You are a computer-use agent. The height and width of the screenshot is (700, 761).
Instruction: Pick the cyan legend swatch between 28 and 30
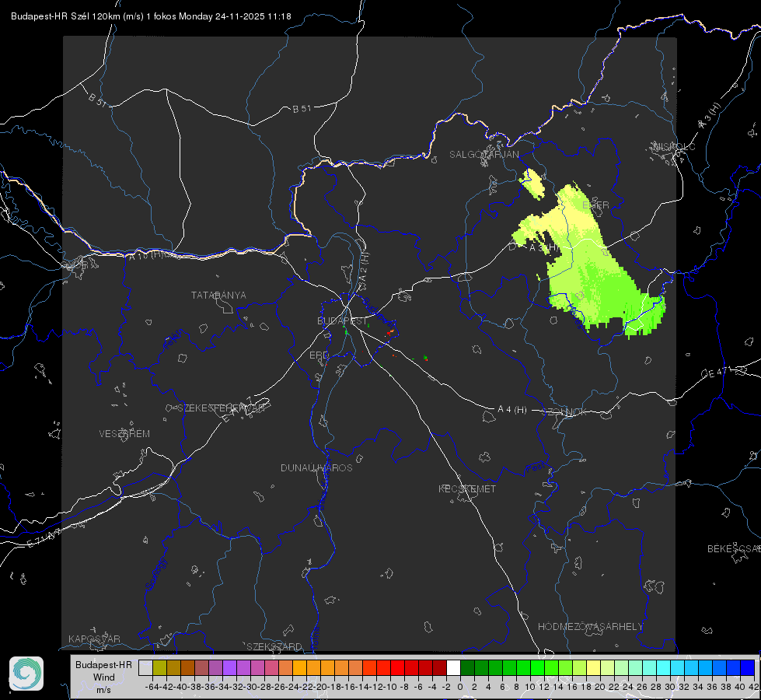(664, 667)
